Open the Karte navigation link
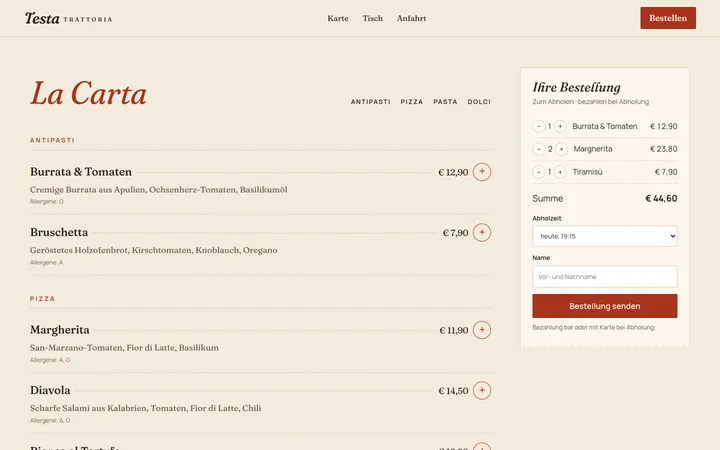 (338, 18)
